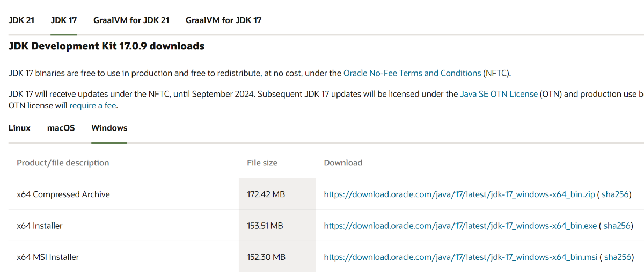
Task: Switch to the JDK 21 tab
Action: 21,20
